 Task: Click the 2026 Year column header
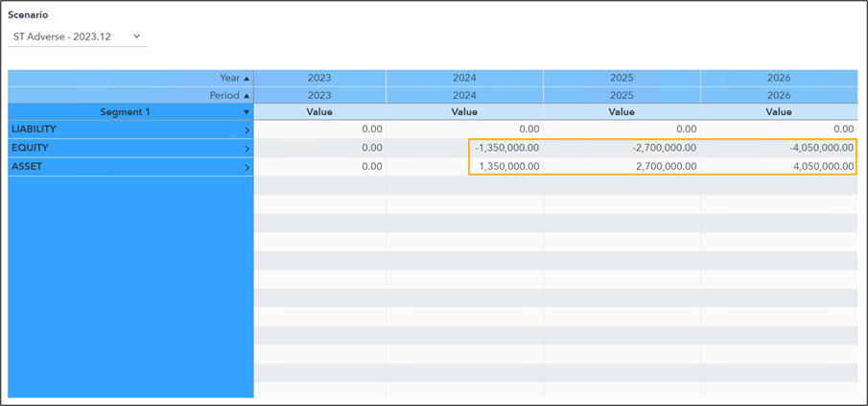tap(779, 78)
